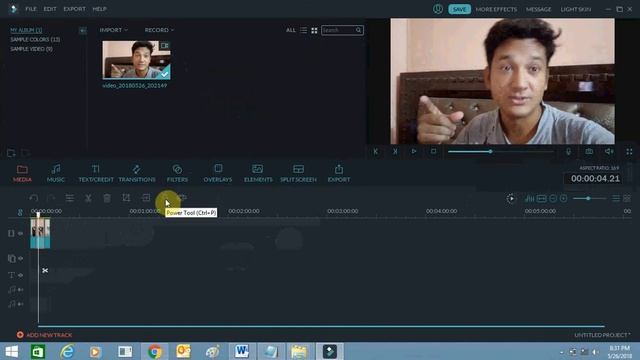Switch timeline to list track view icon
640x360 pixels.
(616, 198)
